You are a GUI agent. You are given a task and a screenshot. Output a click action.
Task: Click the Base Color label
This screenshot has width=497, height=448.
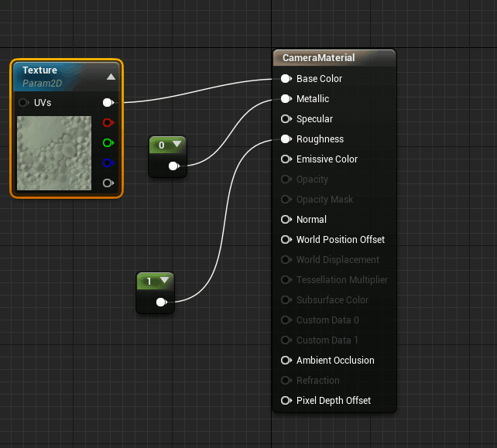(319, 79)
